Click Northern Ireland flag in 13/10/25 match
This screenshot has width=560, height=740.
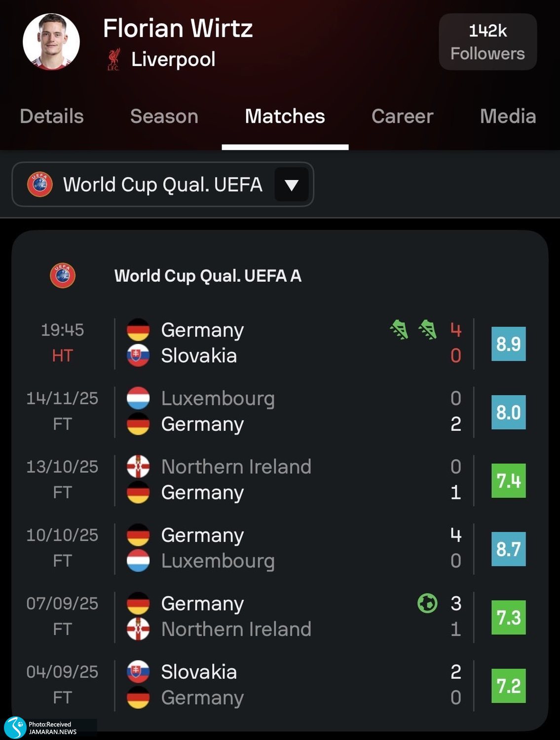click(138, 467)
